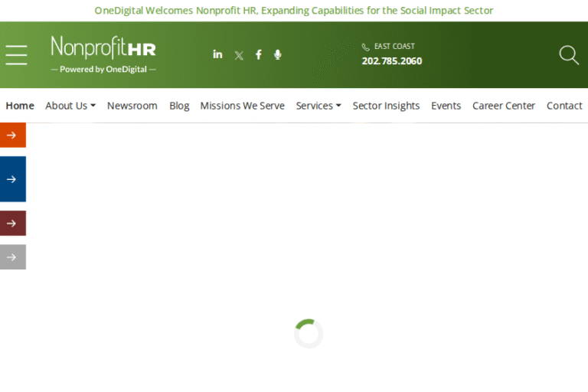The height and width of the screenshot is (392, 588).
Task: Click the maroon arrow side tab
Action: (12, 224)
